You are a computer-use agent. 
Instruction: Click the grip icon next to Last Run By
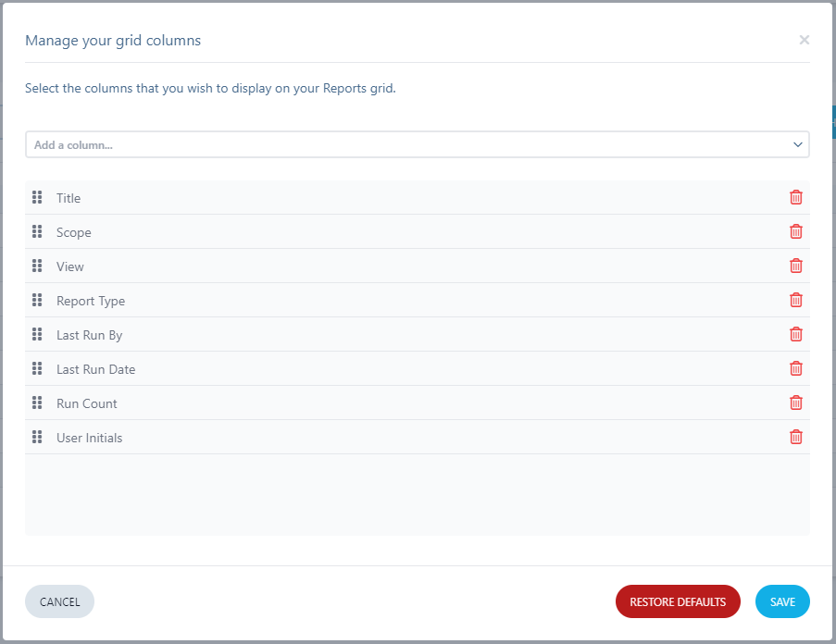37,334
